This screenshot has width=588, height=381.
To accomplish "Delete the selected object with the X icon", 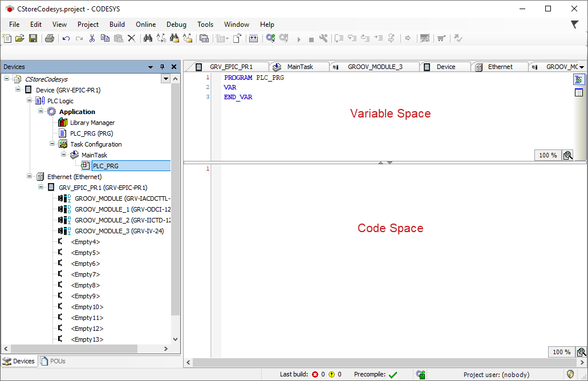I will coord(131,38).
